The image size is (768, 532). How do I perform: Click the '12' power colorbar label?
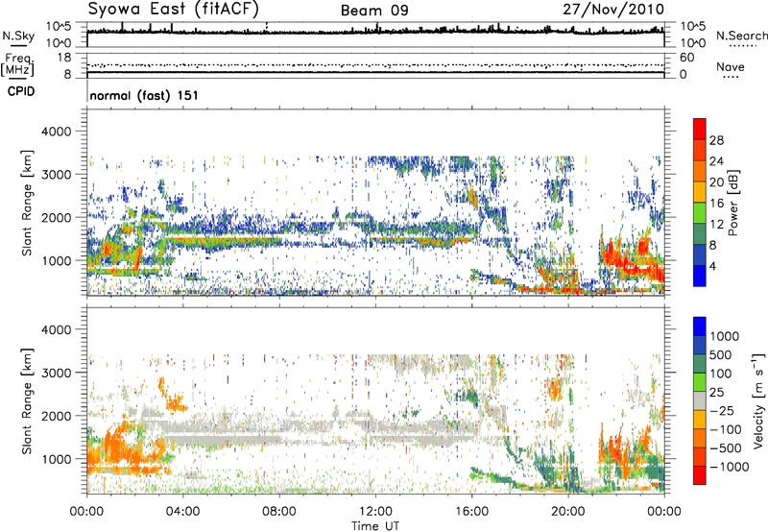click(716, 225)
